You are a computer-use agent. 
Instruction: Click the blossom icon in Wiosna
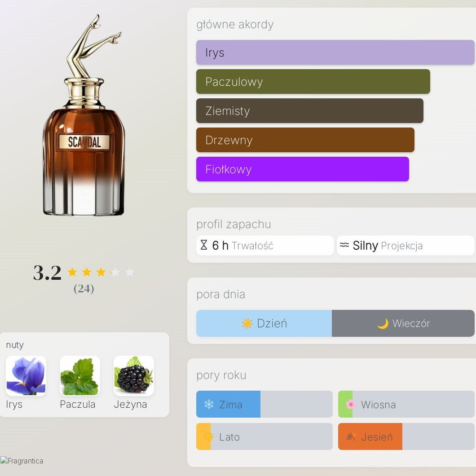pos(351,404)
